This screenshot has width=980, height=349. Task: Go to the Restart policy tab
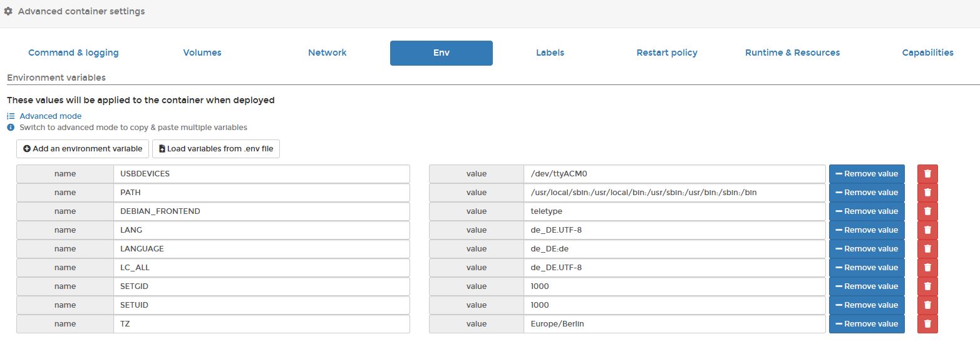coord(667,53)
